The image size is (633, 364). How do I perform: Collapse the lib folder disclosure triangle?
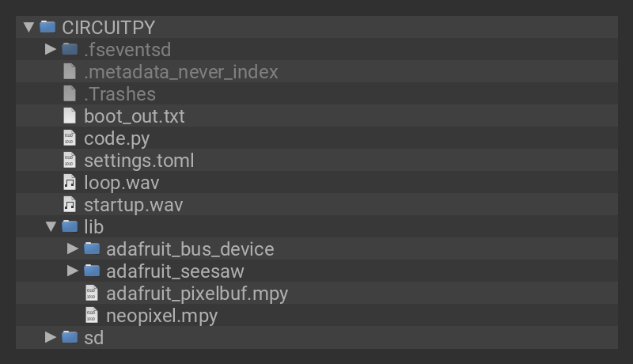point(51,227)
